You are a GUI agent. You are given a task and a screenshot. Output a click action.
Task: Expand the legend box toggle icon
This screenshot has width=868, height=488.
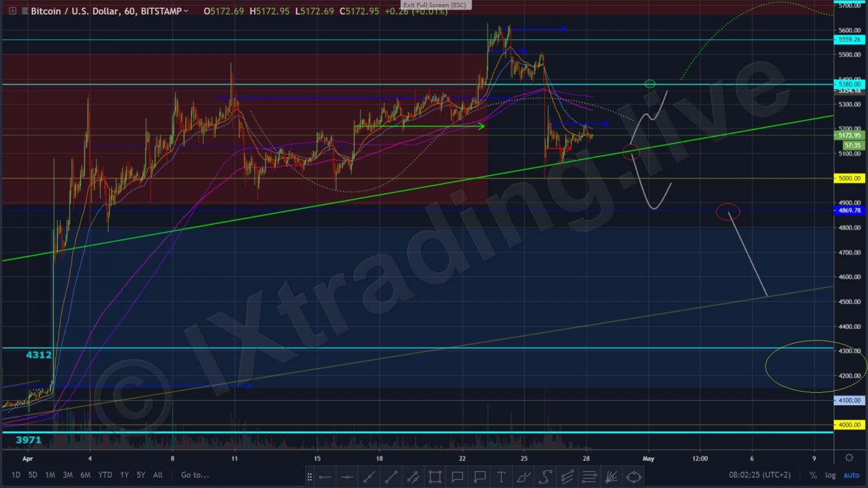12,11
